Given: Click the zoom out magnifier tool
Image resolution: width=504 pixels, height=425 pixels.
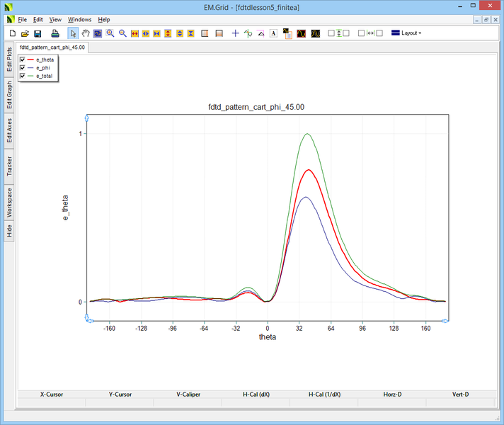Looking at the screenshot, I should coord(122,33).
